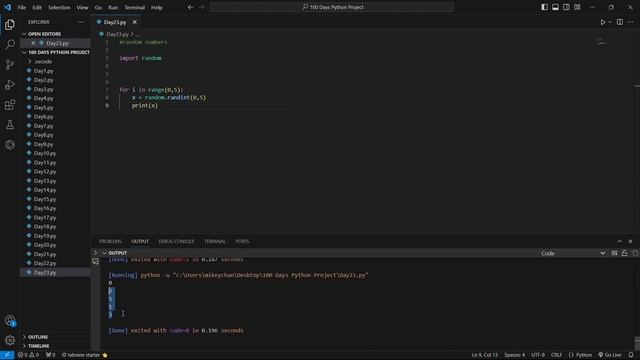Click the command center search box
Screen dimensions: 640x360
click(332, 7)
